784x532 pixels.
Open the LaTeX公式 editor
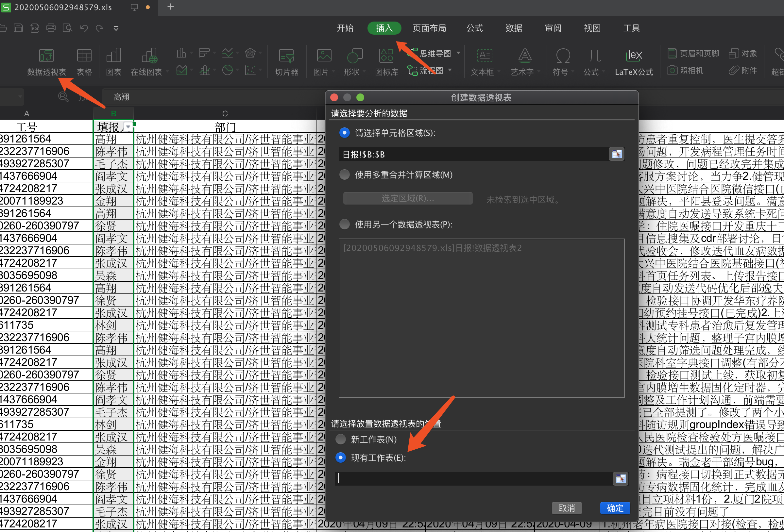point(634,62)
